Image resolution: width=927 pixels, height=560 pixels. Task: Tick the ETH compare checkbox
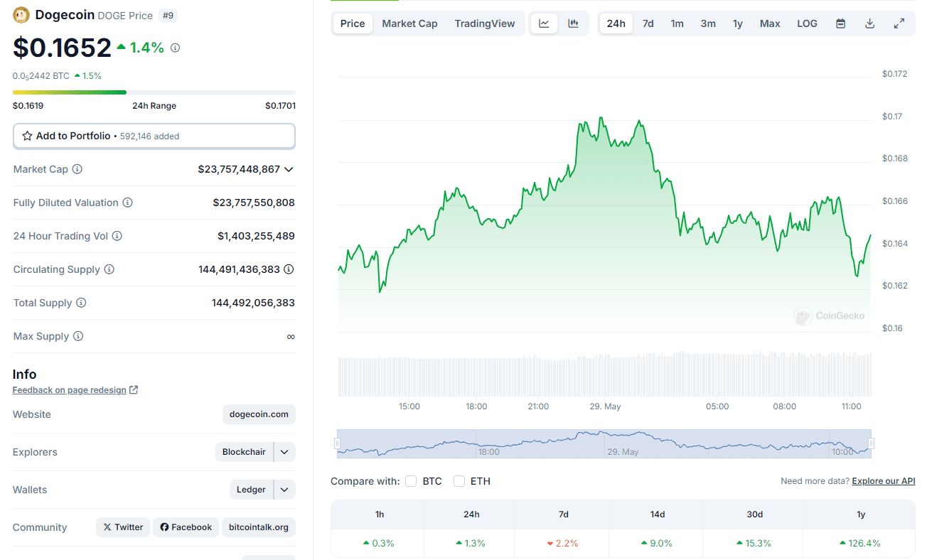coord(459,481)
